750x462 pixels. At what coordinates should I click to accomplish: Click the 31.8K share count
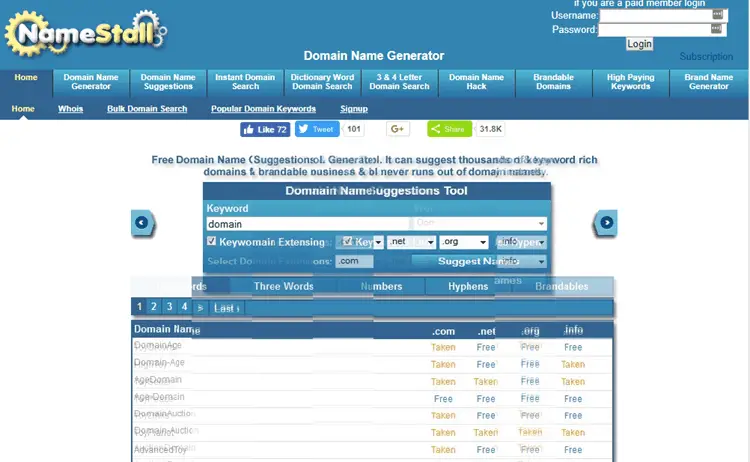tap(490, 129)
